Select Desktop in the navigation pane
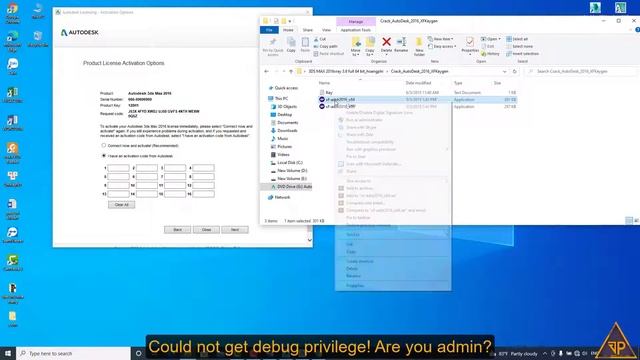This screenshot has height=360, width=640. click(284, 115)
